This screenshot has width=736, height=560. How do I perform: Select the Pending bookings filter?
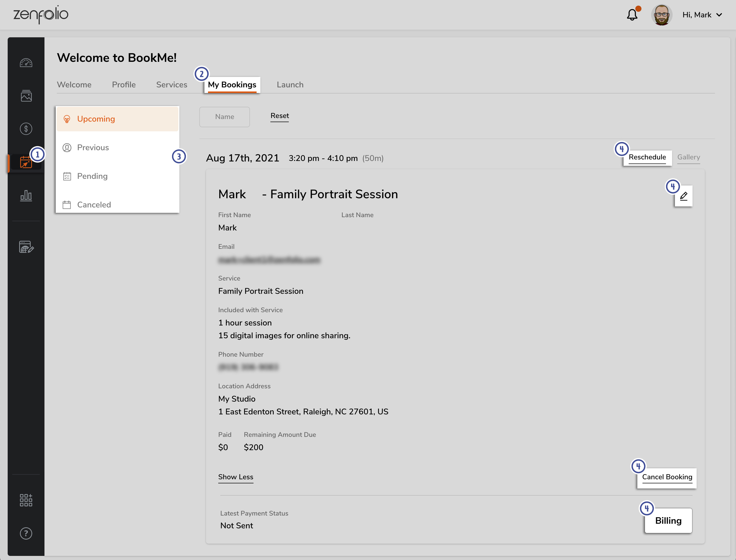tap(92, 176)
